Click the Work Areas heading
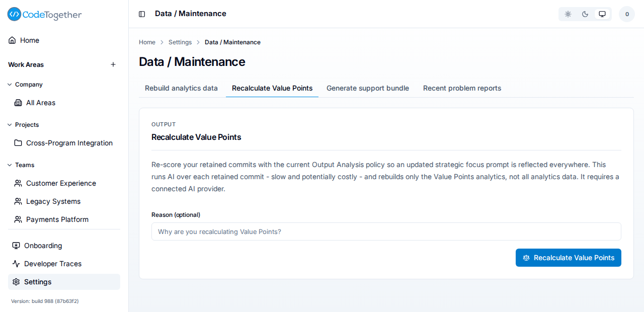644x312 pixels. pyautogui.click(x=26, y=64)
